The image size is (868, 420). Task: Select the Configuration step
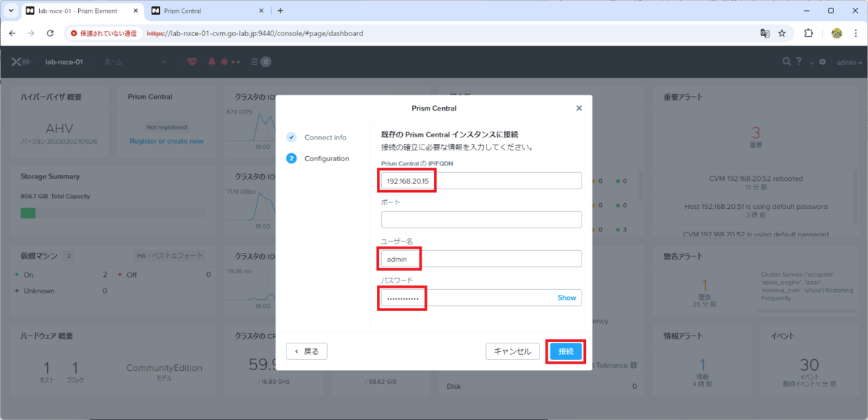[x=318, y=158]
